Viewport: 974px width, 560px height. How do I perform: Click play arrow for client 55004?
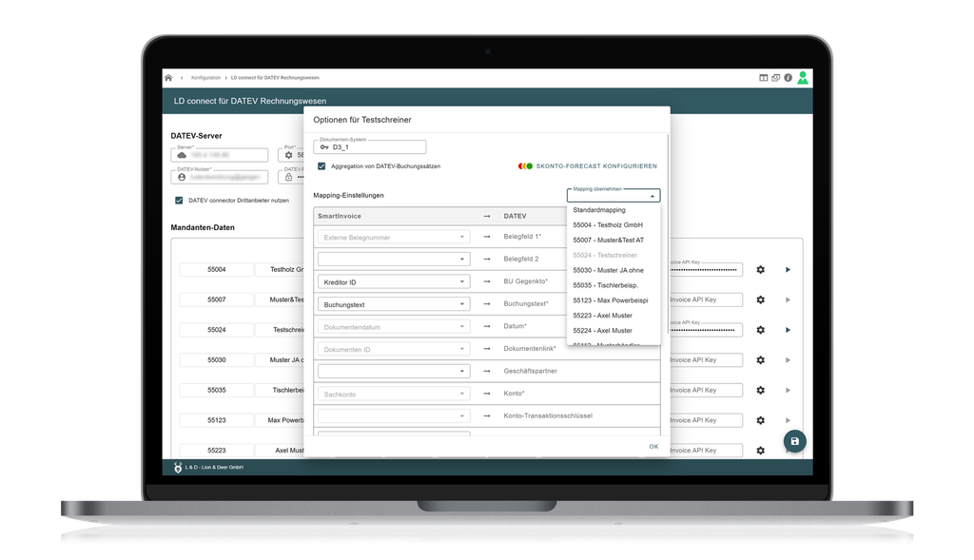(x=788, y=269)
